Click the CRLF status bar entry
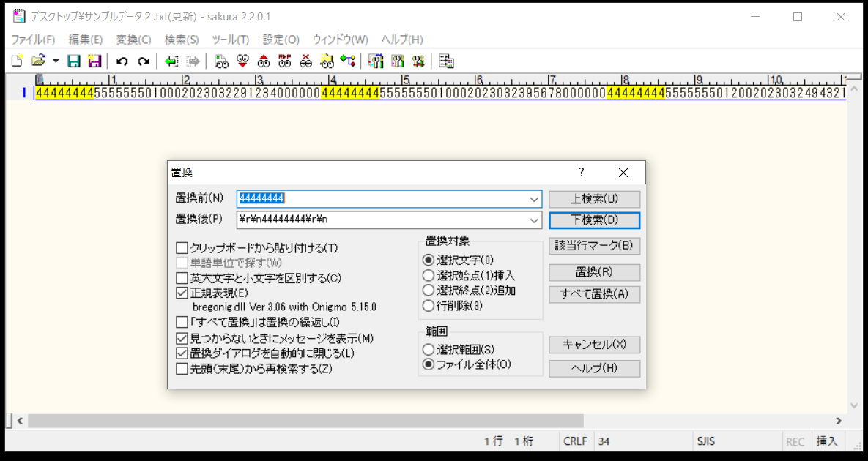 click(575, 442)
